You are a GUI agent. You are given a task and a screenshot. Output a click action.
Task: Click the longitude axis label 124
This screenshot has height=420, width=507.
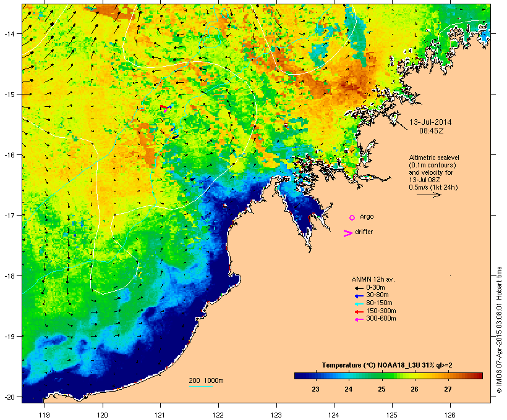click(334, 415)
